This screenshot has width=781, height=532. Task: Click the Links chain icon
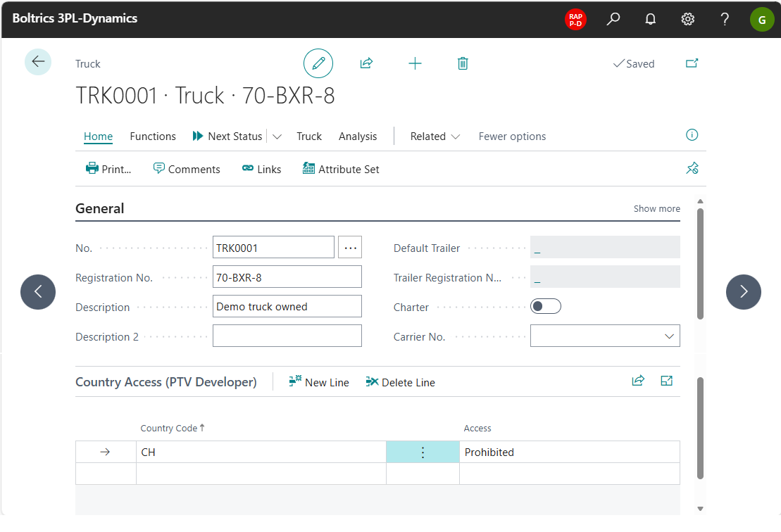(x=261, y=169)
